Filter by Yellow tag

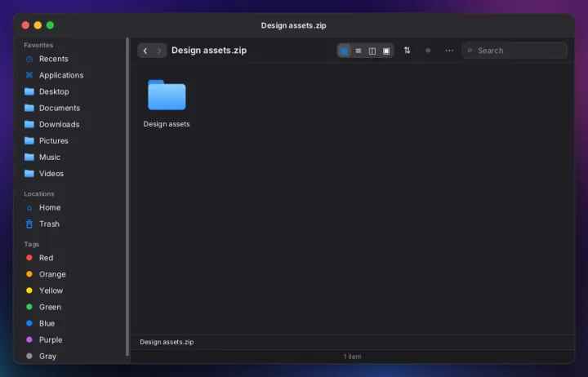(x=73, y=291)
